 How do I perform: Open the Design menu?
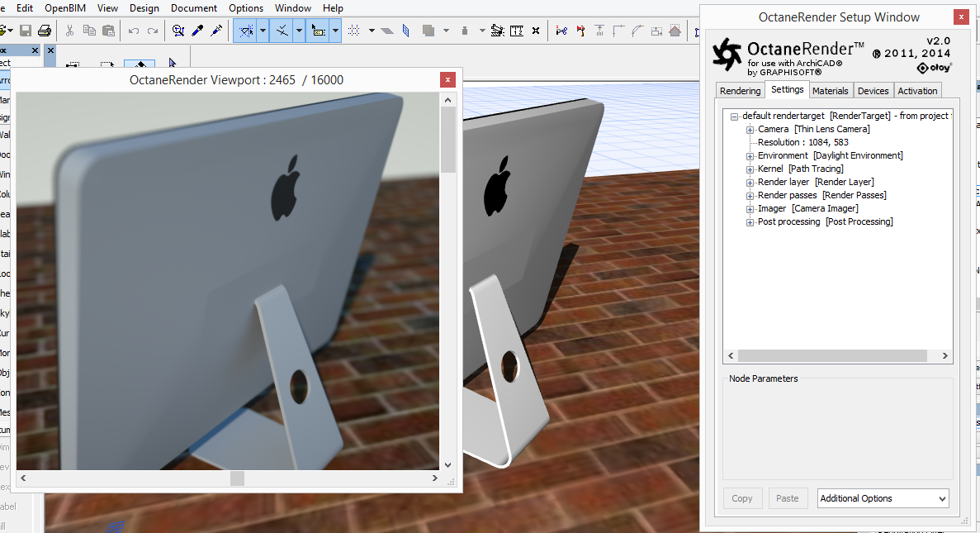click(x=144, y=8)
